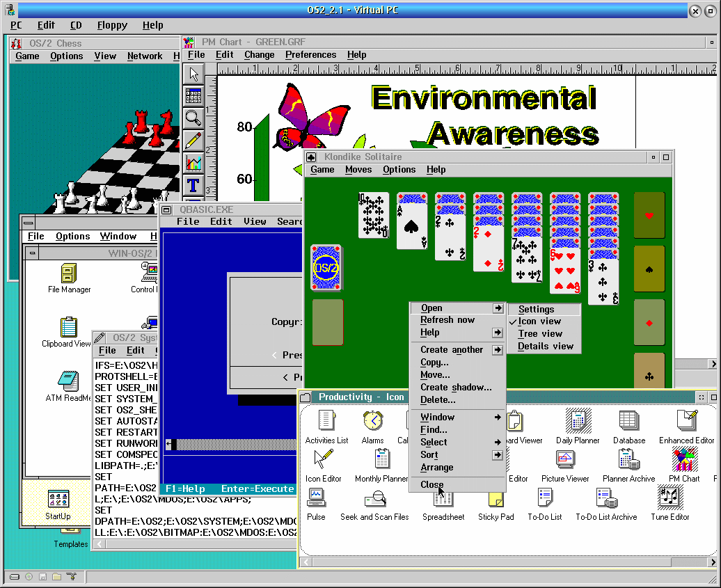The height and width of the screenshot is (588, 721).
Task: Click the floppy disk icon in Virtual PC status bar
Action: tap(42, 576)
